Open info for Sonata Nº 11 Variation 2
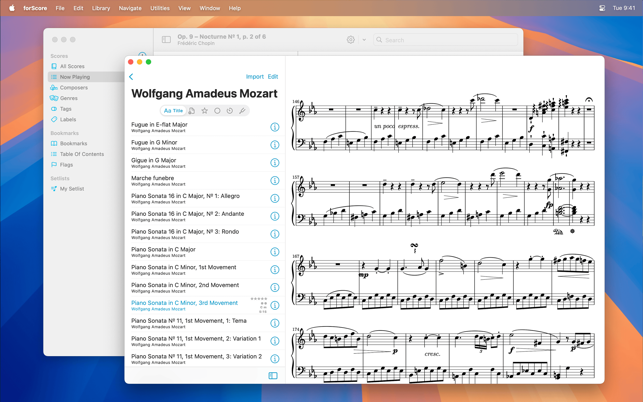Viewport: 643px width, 402px height. tap(275, 359)
